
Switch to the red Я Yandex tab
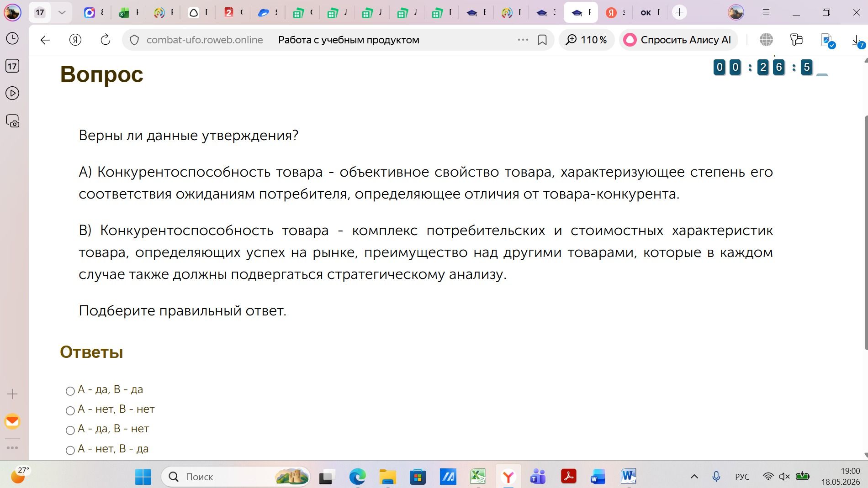[615, 13]
